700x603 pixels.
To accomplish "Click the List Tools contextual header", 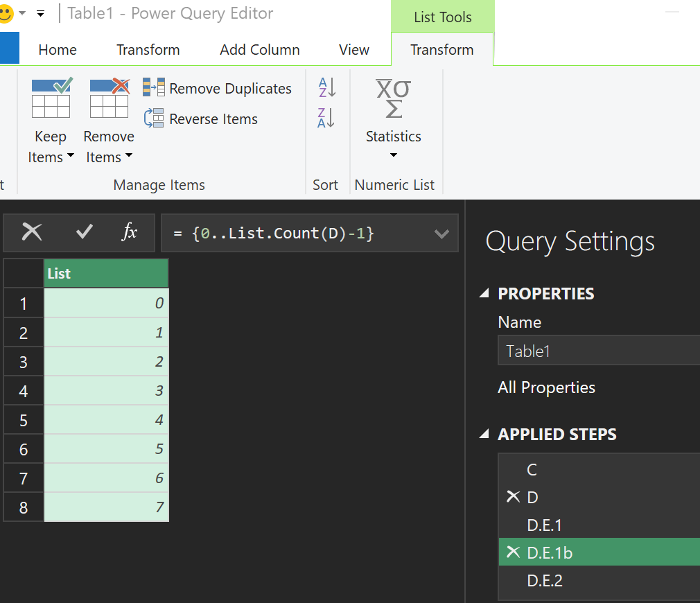I will (442, 17).
